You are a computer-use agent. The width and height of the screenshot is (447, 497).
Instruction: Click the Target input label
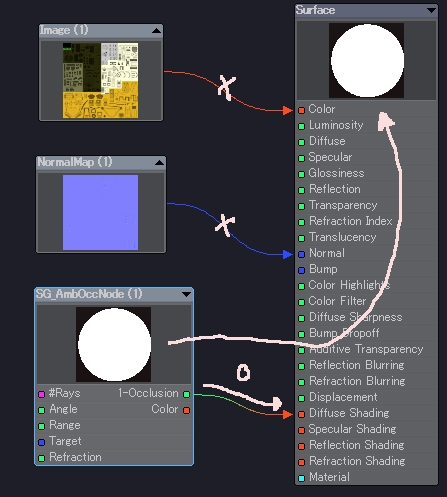click(65, 441)
